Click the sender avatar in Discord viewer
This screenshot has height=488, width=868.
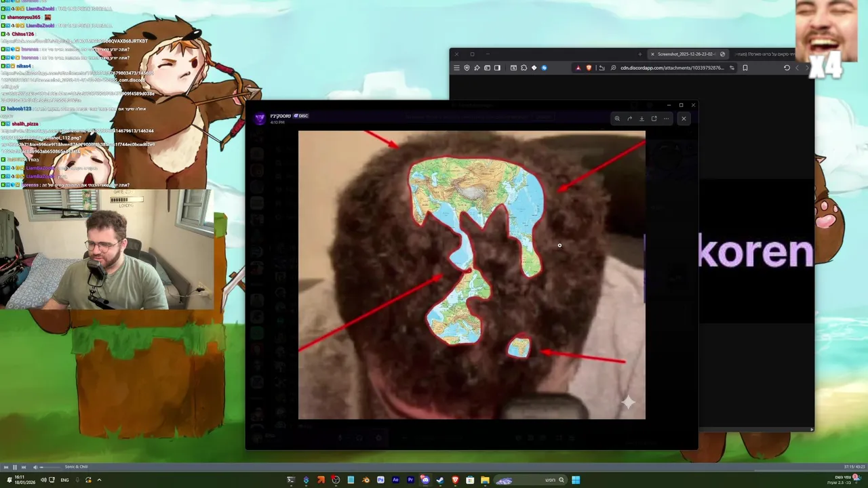pos(260,119)
